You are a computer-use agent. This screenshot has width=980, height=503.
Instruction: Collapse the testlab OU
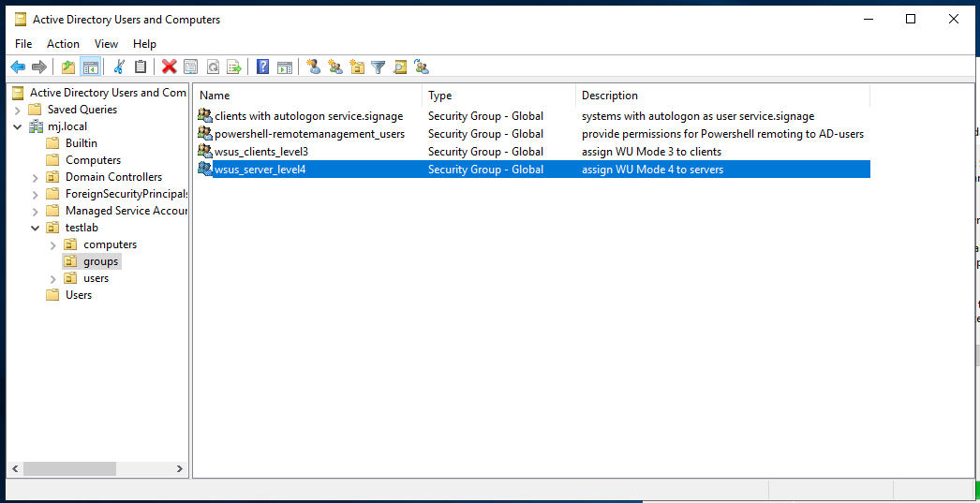35,228
